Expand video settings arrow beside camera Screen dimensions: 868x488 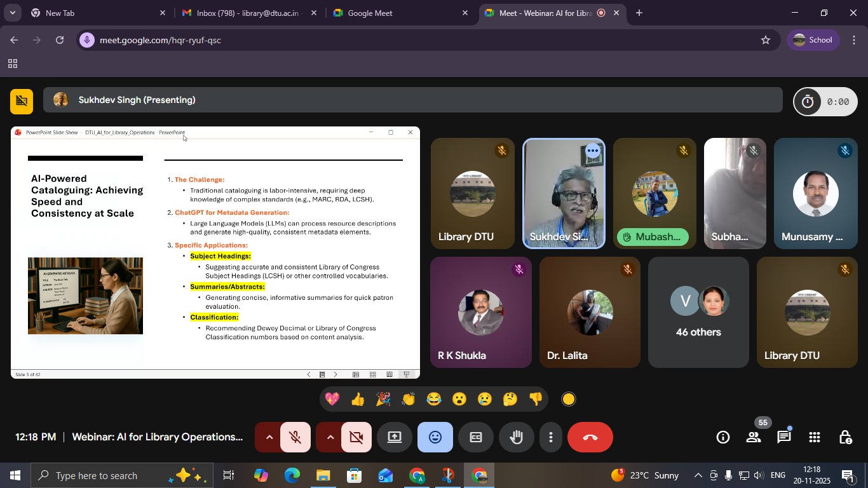pos(330,437)
